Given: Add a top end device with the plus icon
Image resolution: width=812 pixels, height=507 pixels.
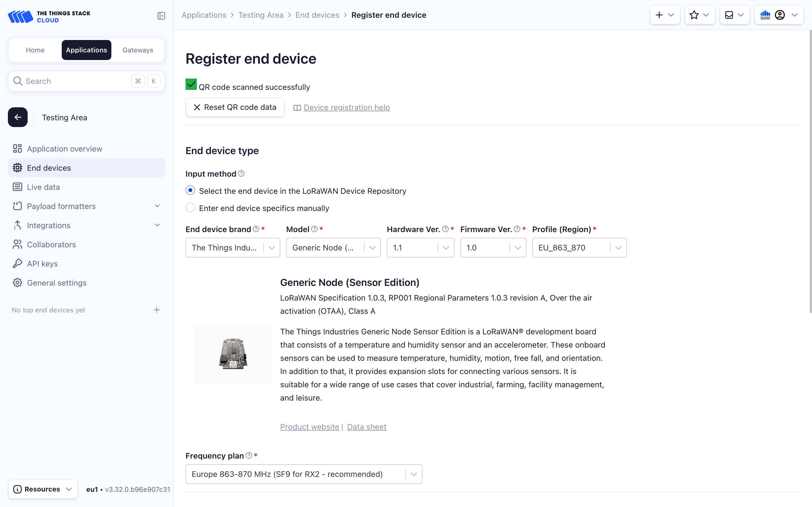Looking at the screenshot, I should coord(157,310).
